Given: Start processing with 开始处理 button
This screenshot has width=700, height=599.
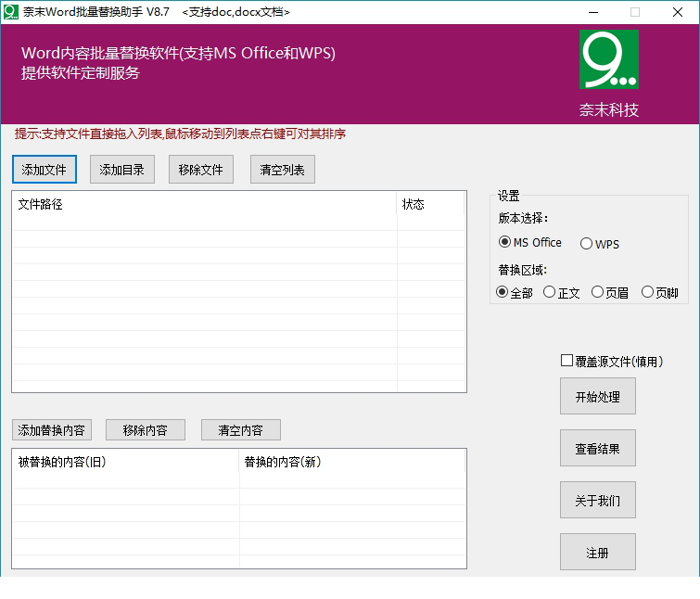Looking at the screenshot, I should [x=598, y=396].
